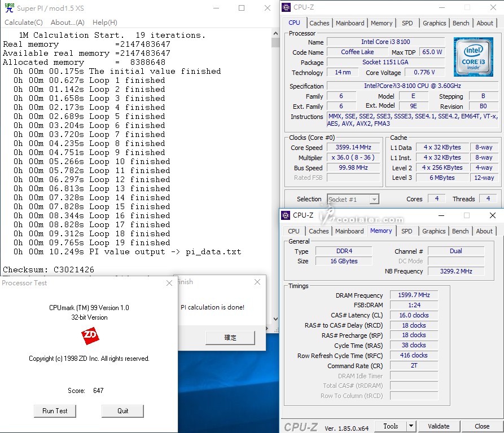Click scroll up arrow in Super PI window
The width and height of the screenshot is (504, 433).
click(x=275, y=33)
